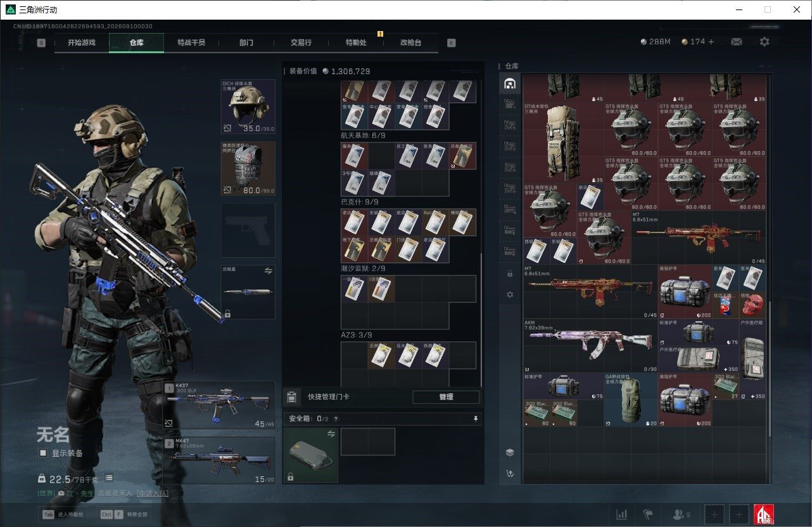Select the K437 primary weapon slot
812x527 pixels.
pyautogui.click(x=219, y=405)
